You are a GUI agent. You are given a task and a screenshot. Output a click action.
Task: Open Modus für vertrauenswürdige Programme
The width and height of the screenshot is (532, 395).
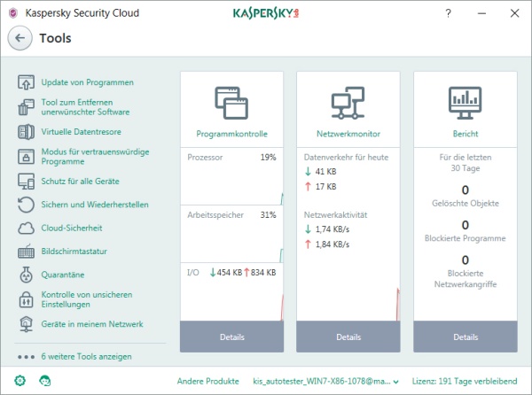pos(96,157)
